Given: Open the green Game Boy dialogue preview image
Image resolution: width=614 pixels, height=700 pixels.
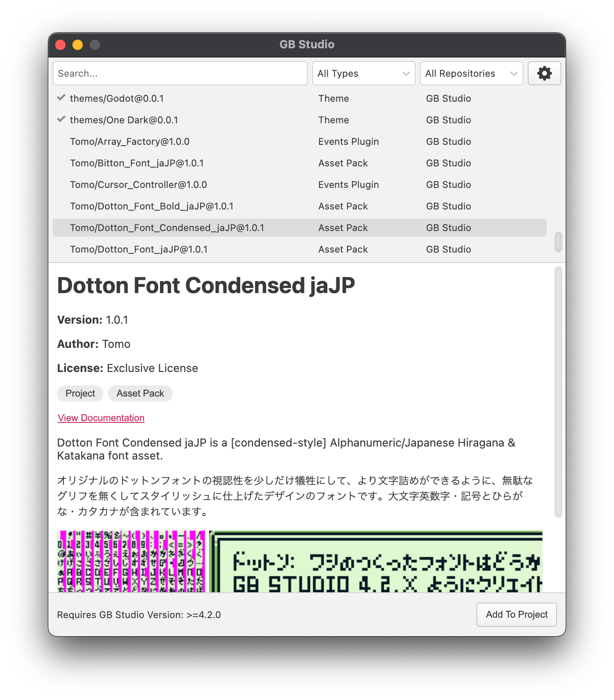Looking at the screenshot, I should point(376,561).
